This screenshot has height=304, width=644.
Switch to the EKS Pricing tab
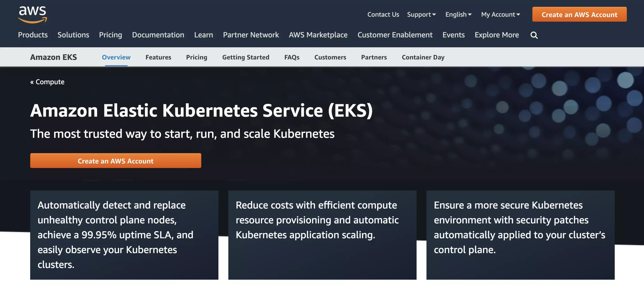[196, 57]
